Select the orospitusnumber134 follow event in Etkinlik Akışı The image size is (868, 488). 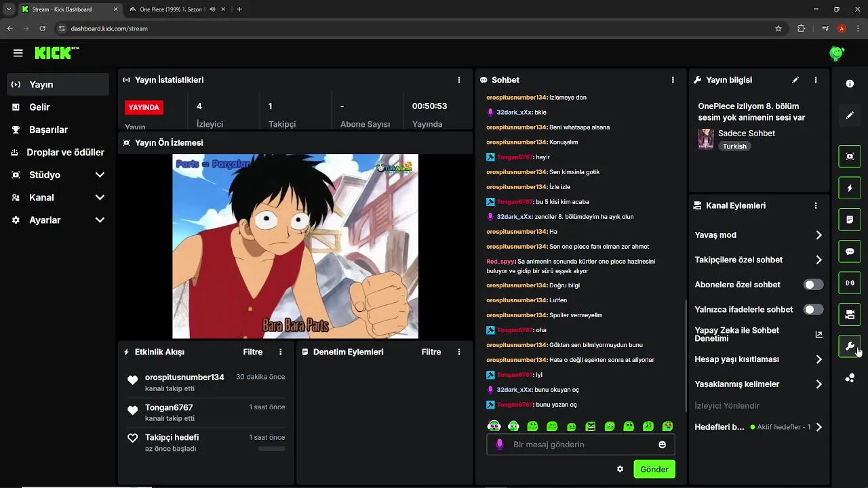[x=205, y=382]
